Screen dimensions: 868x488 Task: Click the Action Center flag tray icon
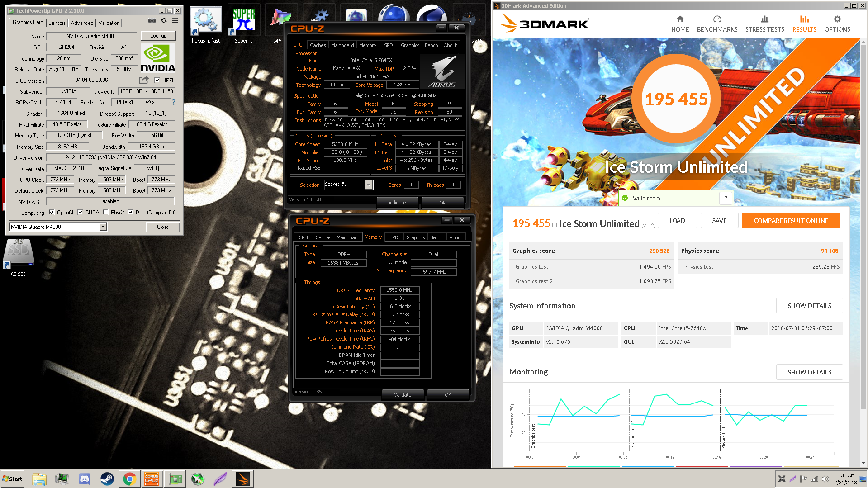[804, 479]
